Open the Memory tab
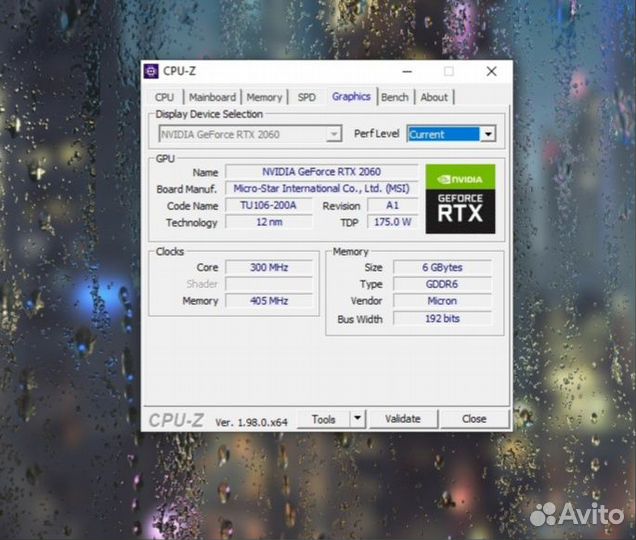636x540 pixels. [x=264, y=97]
